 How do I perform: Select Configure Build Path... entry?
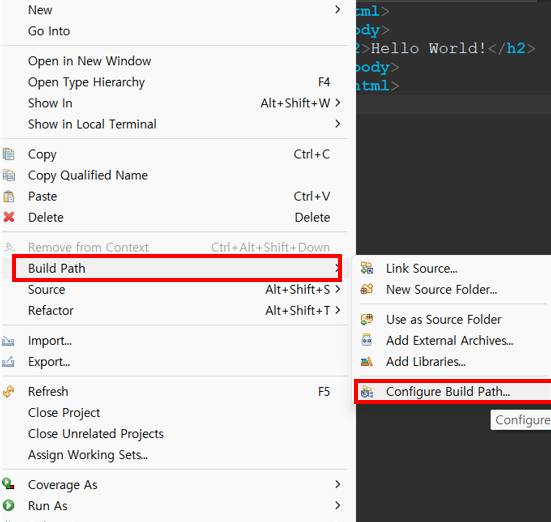[x=452, y=392]
